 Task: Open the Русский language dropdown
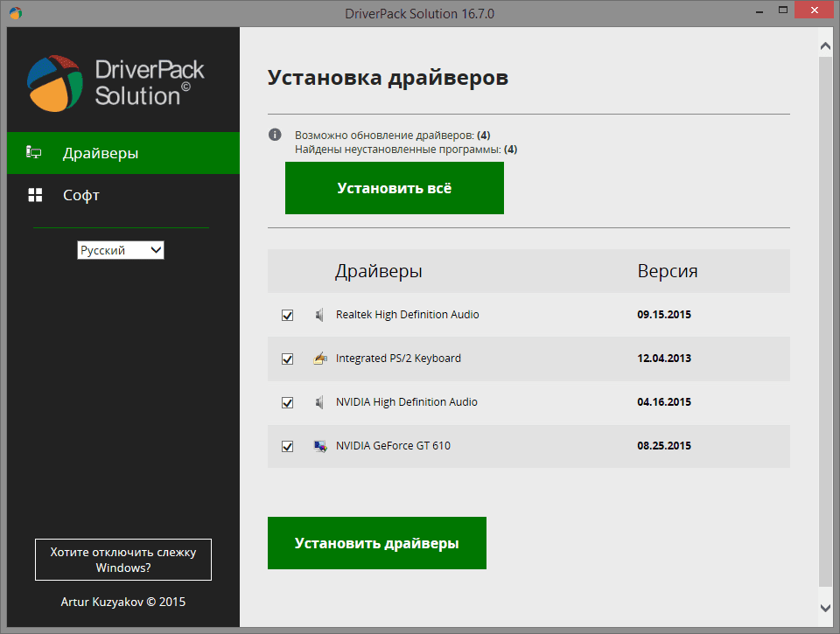click(x=121, y=250)
